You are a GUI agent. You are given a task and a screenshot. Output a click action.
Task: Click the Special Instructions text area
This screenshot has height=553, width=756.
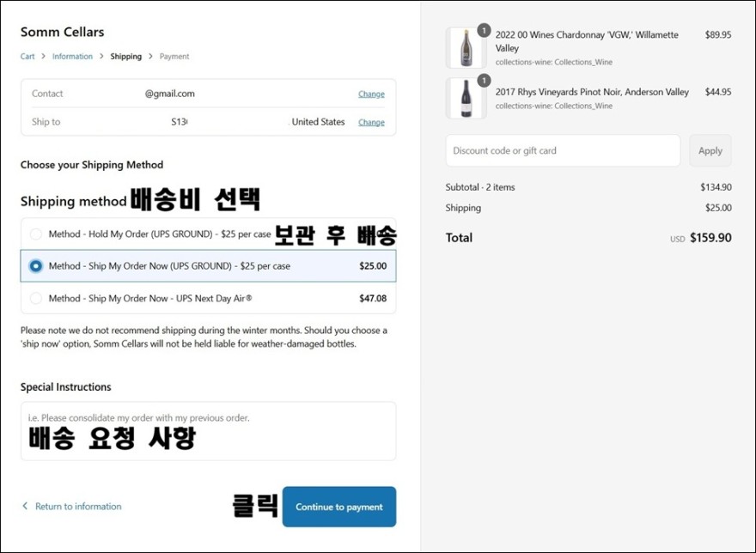tap(208, 431)
